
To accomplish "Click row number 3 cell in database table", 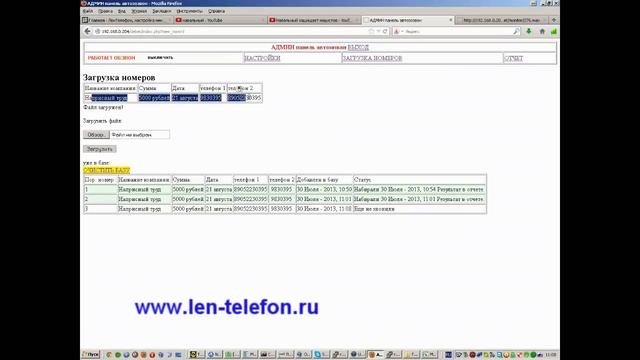I will click(x=100, y=209).
